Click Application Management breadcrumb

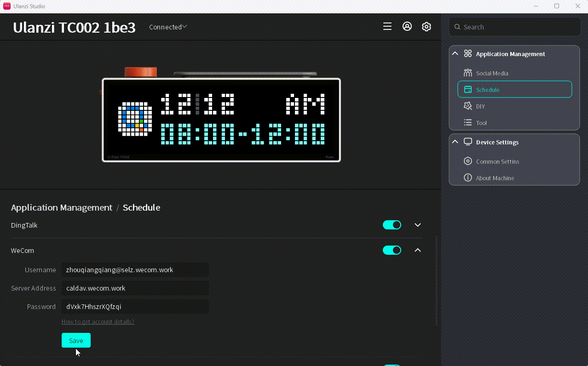click(62, 207)
